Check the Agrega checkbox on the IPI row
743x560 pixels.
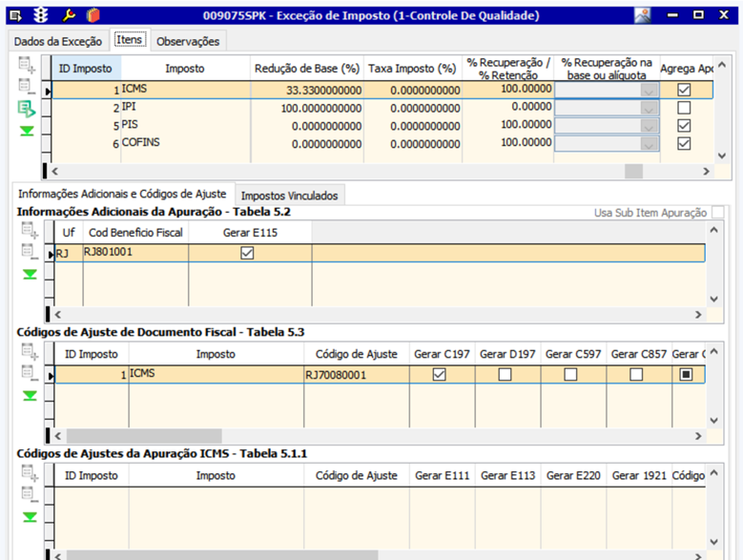coord(683,108)
